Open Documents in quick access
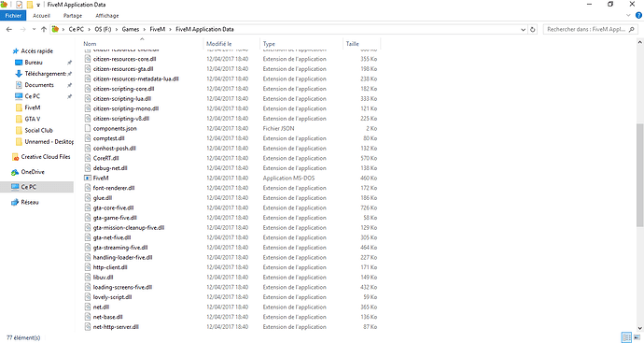 pos(39,85)
